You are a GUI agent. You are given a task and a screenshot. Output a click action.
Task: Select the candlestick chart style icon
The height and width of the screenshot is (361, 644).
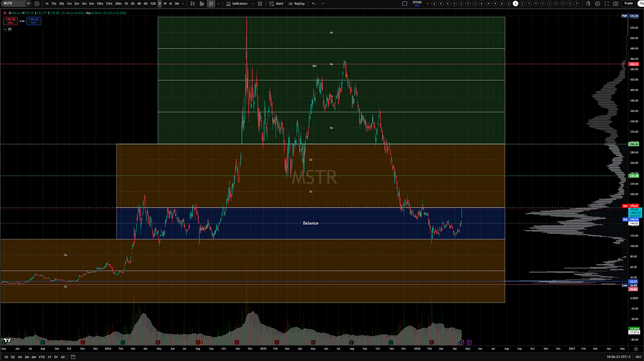coord(211,3)
